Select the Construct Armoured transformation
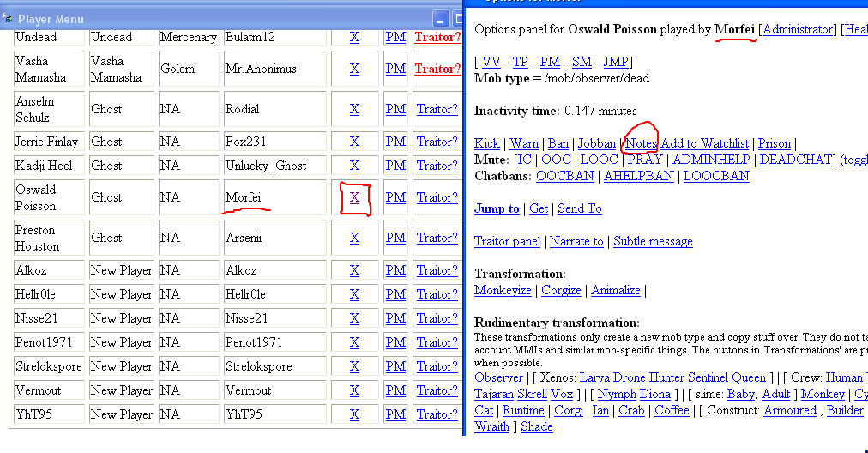The width and height of the screenshot is (868, 453). (x=790, y=410)
